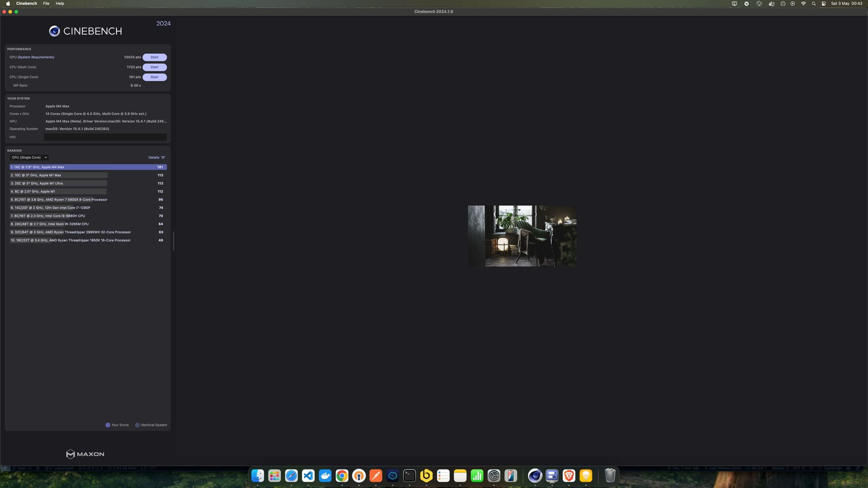Click the Cinebench icon in the Dock
The image size is (868, 488).
pos(535,476)
